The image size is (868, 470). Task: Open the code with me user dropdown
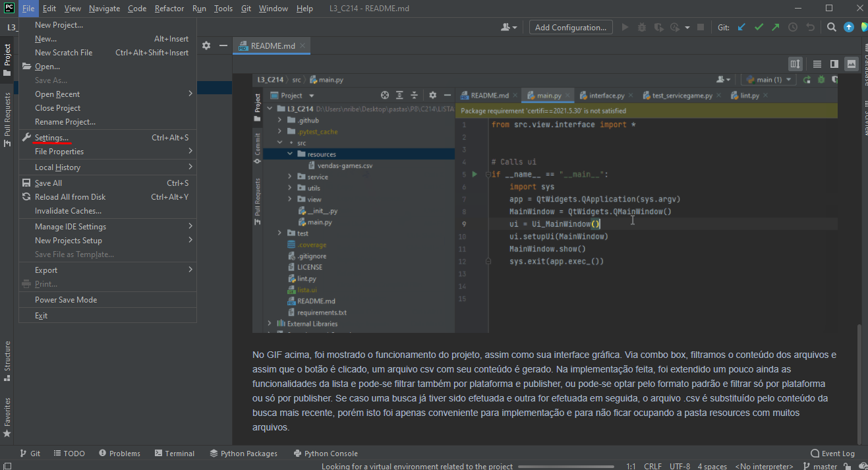(509, 28)
